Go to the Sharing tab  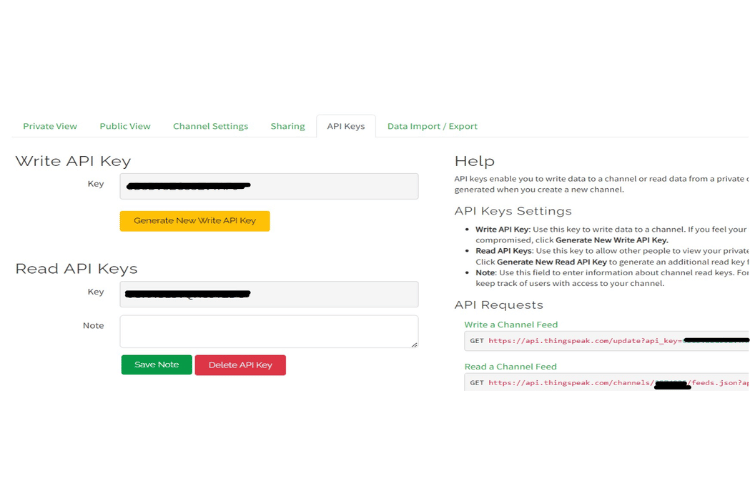tap(287, 126)
